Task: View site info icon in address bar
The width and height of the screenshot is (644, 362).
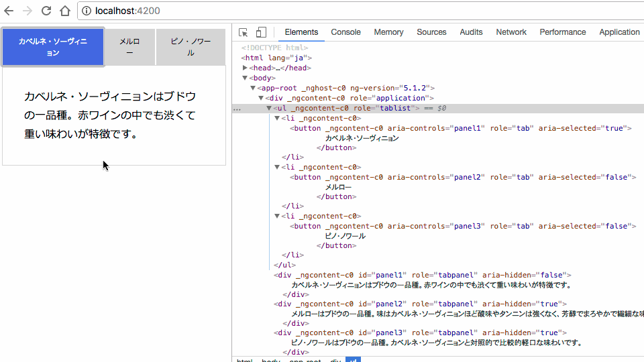Action: point(87,11)
